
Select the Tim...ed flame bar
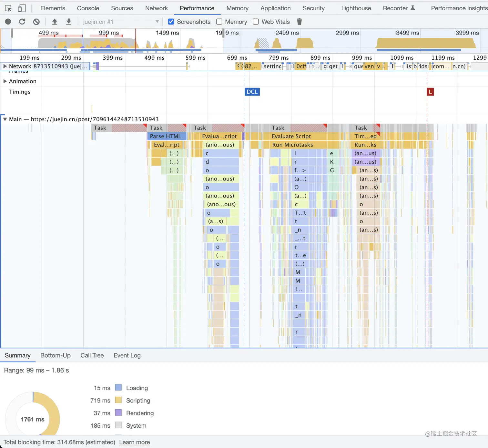365,136
